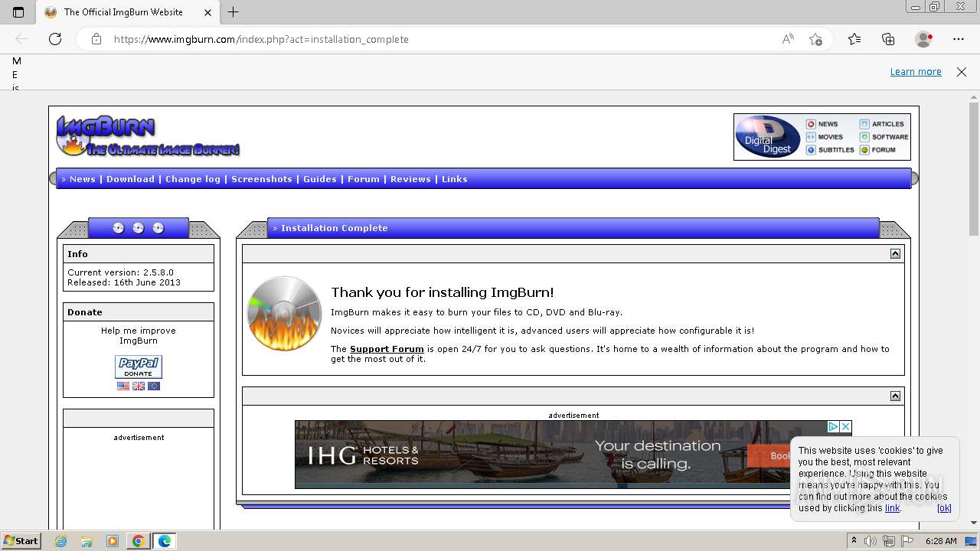Open Windows Media Player from taskbar
The height and width of the screenshot is (551, 980).
pos(113,541)
